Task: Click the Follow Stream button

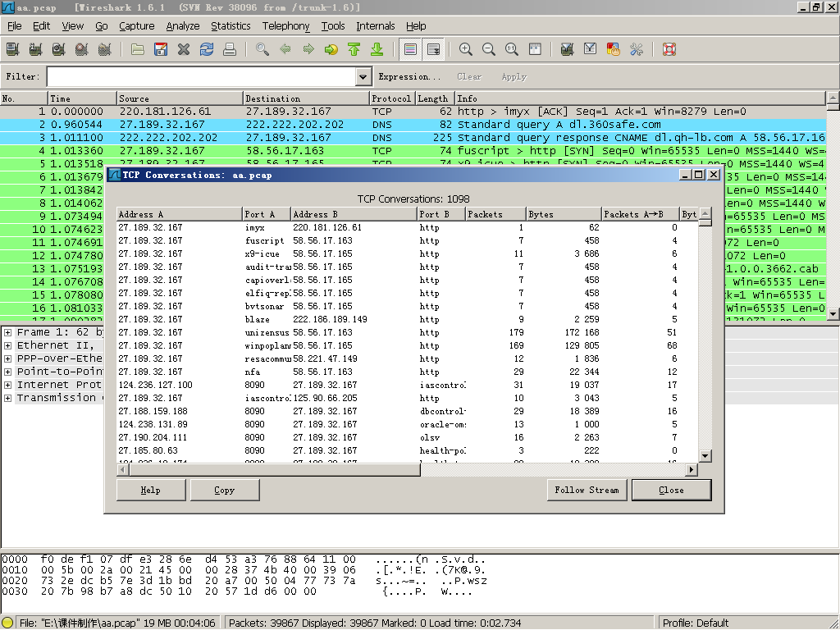Action: click(x=587, y=491)
